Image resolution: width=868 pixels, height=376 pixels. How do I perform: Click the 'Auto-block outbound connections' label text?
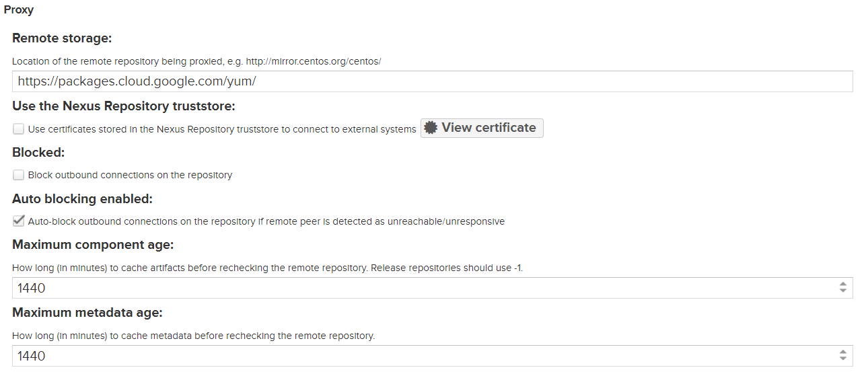click(266, 221)
